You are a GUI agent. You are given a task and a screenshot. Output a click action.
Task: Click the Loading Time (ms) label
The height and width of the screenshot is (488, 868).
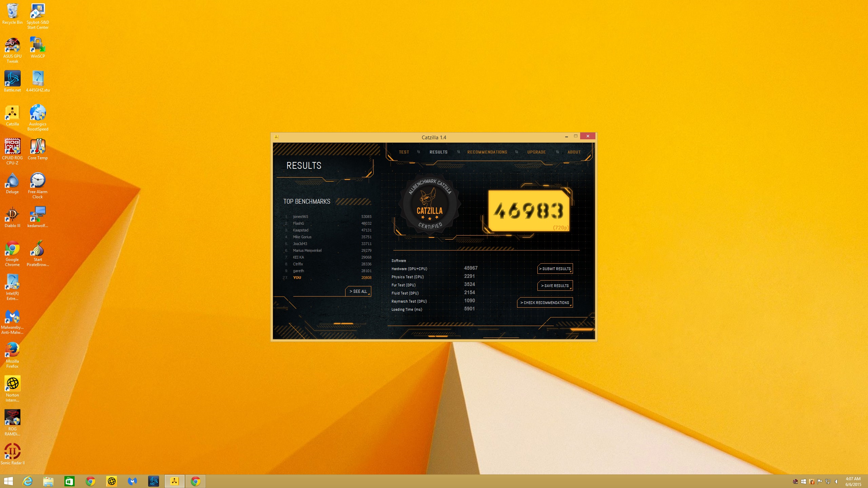(x=407, y=309)
